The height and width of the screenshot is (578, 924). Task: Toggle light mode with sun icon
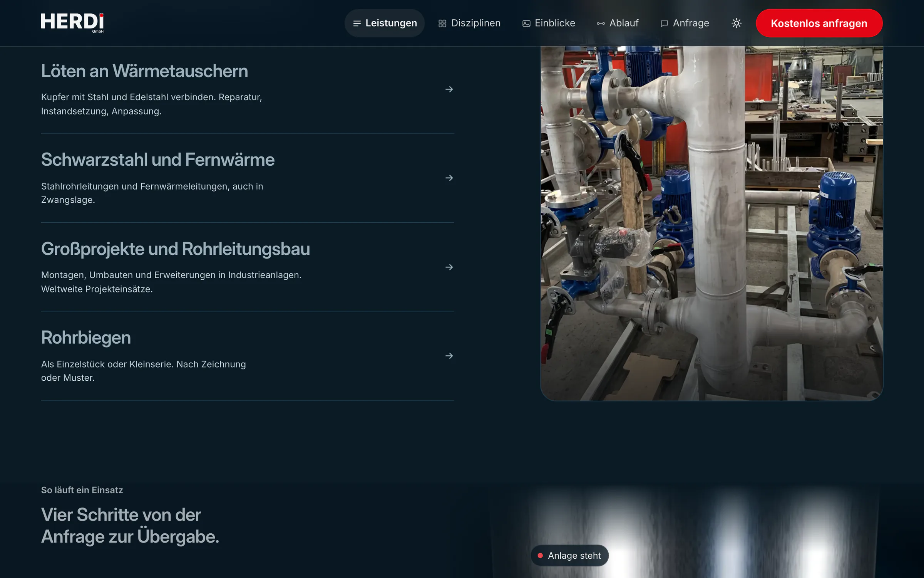737,23
